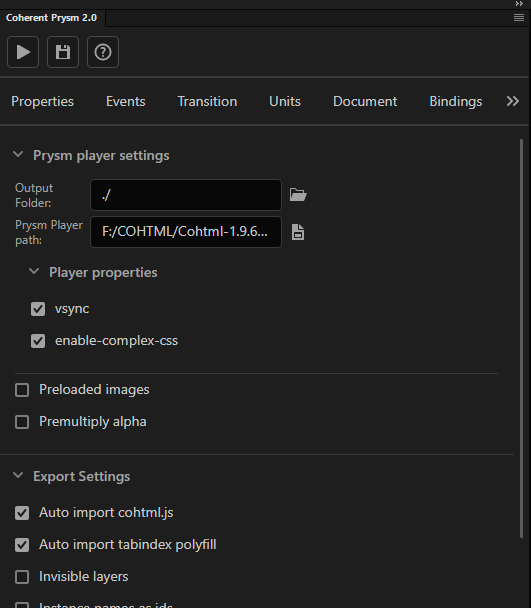Go to the Bindings tab
531x608 pixels.
click(456, 101)
